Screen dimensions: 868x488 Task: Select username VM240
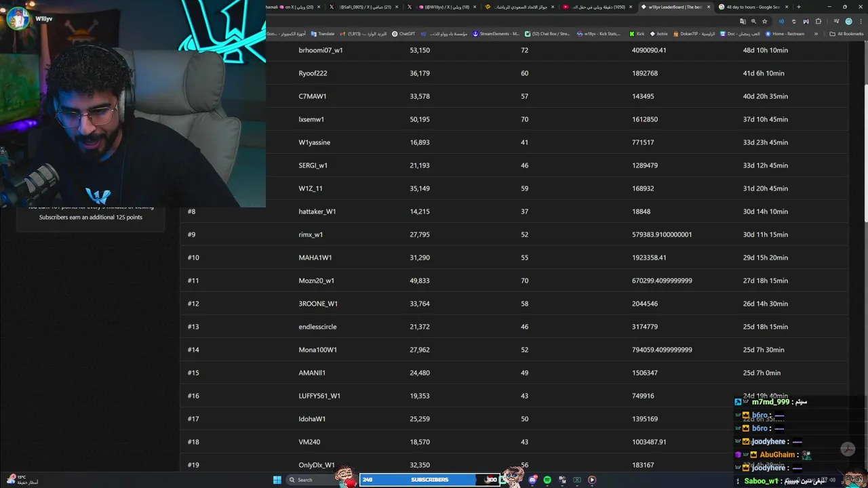click(309, 442)
